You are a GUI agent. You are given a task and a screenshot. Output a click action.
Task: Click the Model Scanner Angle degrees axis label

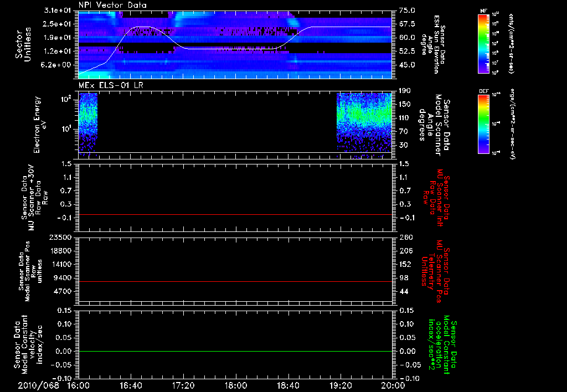point(434,125)
